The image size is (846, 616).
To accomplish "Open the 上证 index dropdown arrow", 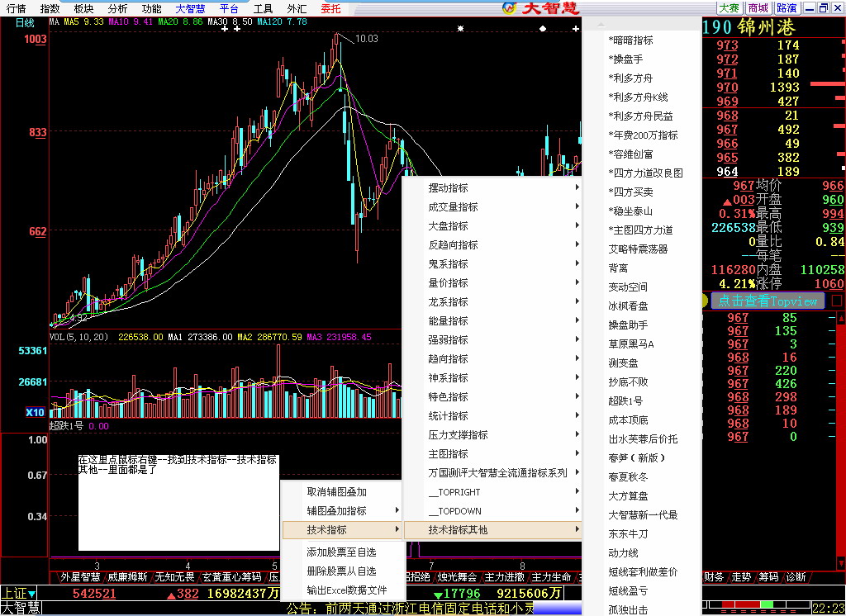I will pyautogui.click(x=32, y=595).
